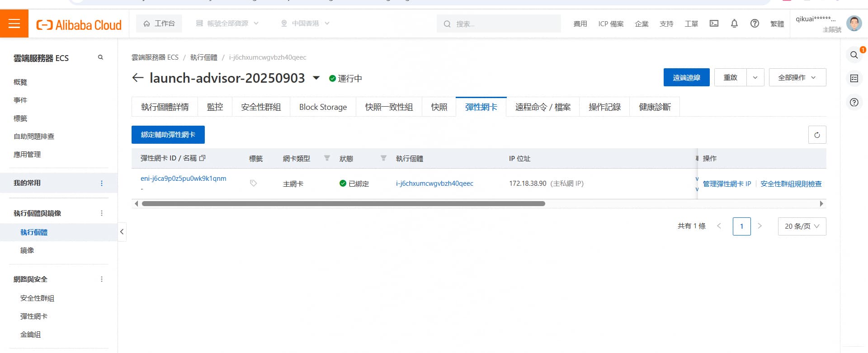Expand the instance name dropdown arrow

click(x=316, y=78)
